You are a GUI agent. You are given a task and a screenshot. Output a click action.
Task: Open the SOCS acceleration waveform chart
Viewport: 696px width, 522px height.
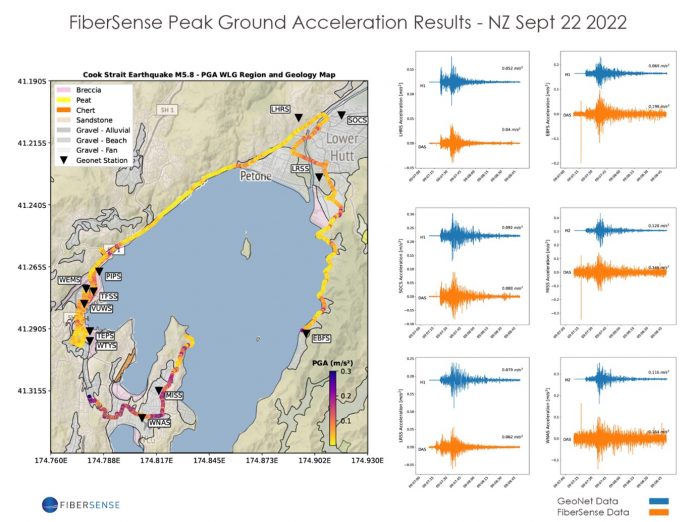click(x=472, y=266)
